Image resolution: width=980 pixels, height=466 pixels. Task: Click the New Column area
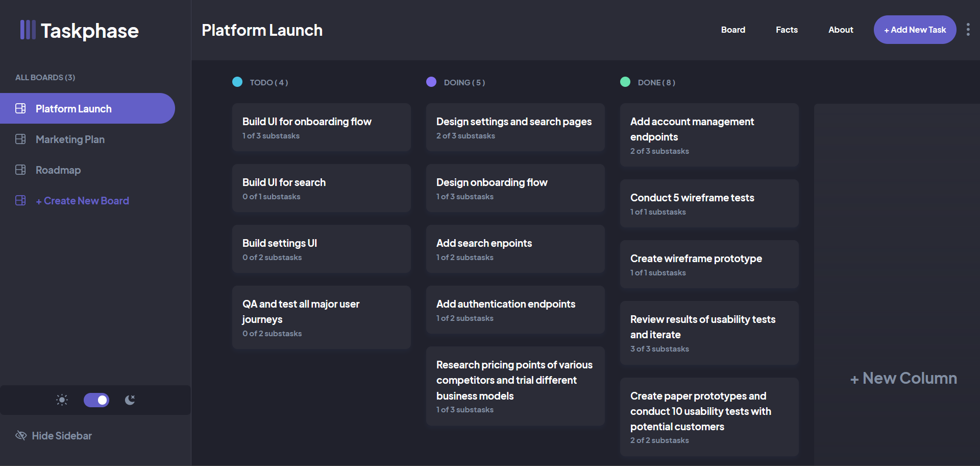coord(903,378)
